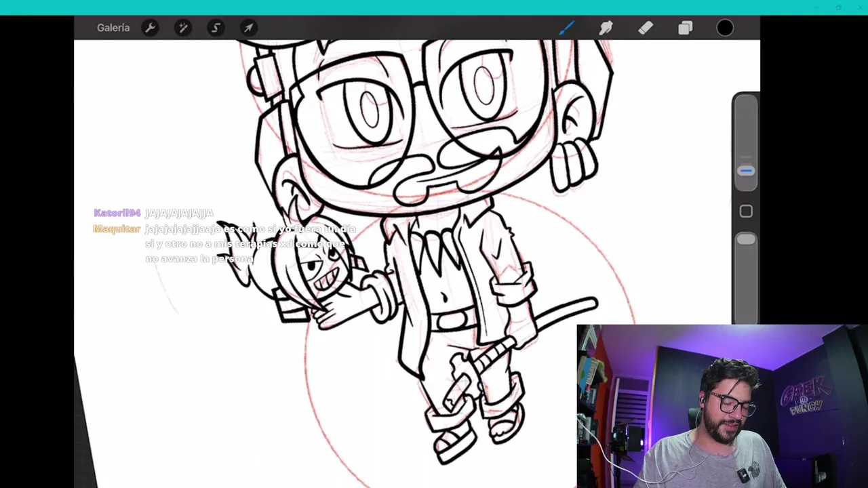Select the Brush tool
The height and width of the screenshot is (488, 868).
(x=567, y=28)
